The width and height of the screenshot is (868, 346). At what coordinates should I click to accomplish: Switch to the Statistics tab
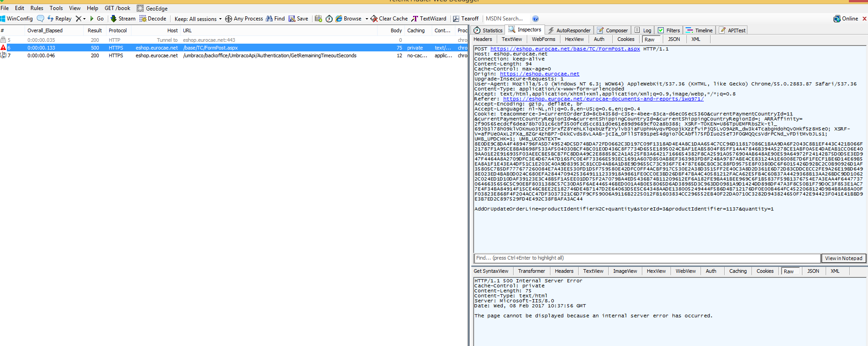pyautogui.click(x=488, y=30)
